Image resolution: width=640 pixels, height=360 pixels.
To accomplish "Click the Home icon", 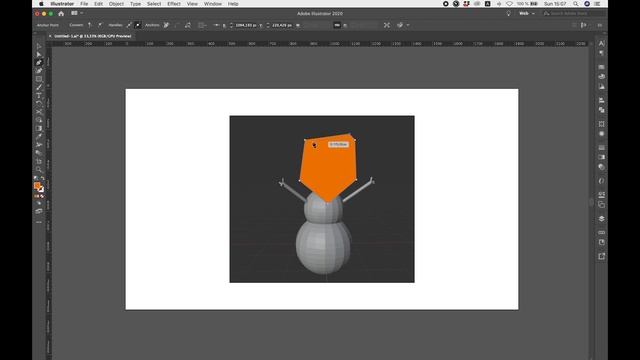I will click(61, 13).
